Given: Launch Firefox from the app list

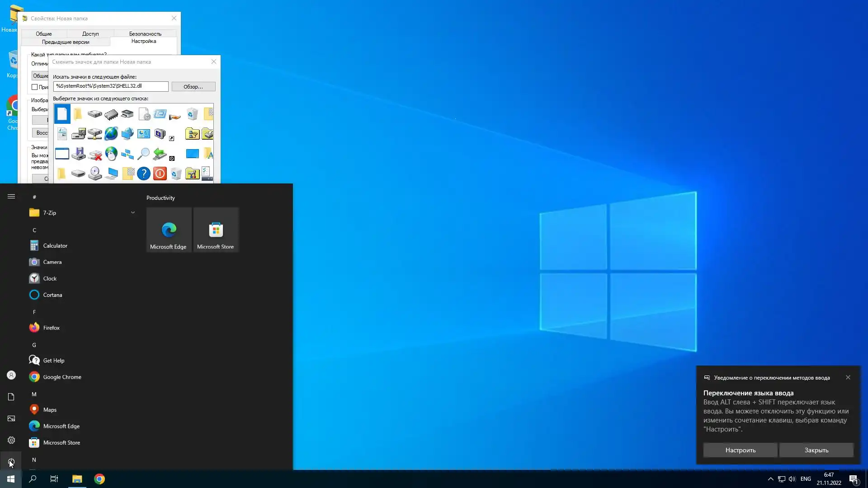Looking at the screenshot, I should click(x=51, y=328).
